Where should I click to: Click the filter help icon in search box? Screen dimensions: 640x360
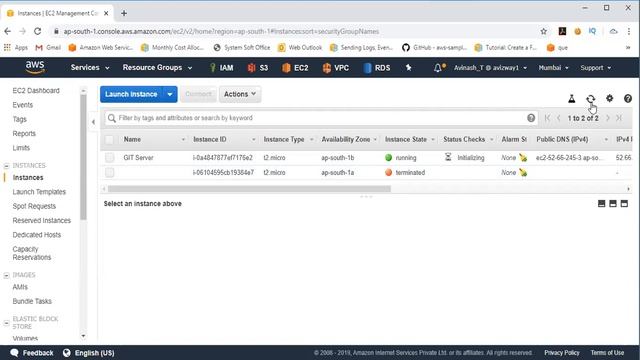tap(531, 118)
